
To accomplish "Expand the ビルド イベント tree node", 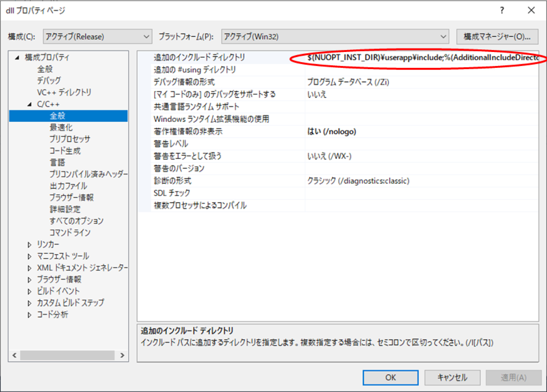I will [x=30, y=291].
